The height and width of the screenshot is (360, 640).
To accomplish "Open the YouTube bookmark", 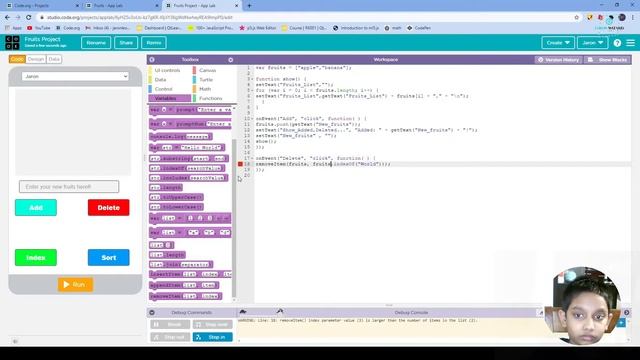I will point(39,28).
